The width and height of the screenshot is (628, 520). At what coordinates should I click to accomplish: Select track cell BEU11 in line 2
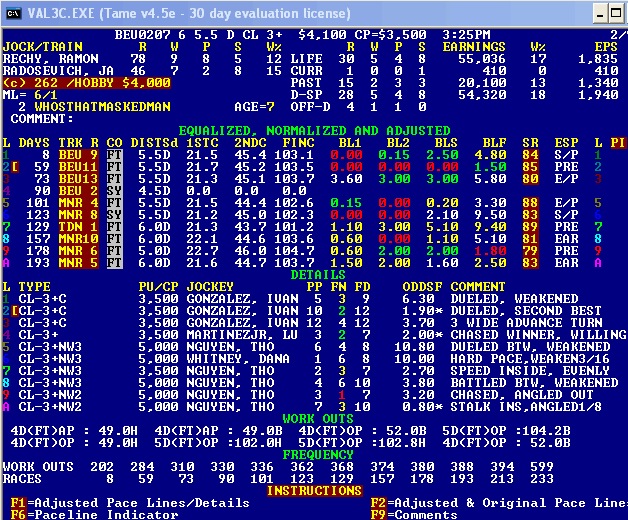point(78,167)
